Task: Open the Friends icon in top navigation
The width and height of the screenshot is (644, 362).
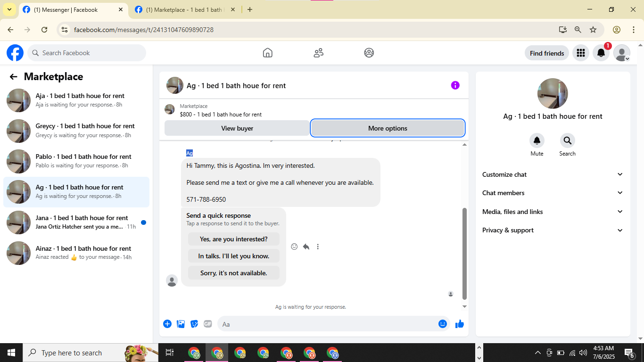Action: tap(319, 53)
